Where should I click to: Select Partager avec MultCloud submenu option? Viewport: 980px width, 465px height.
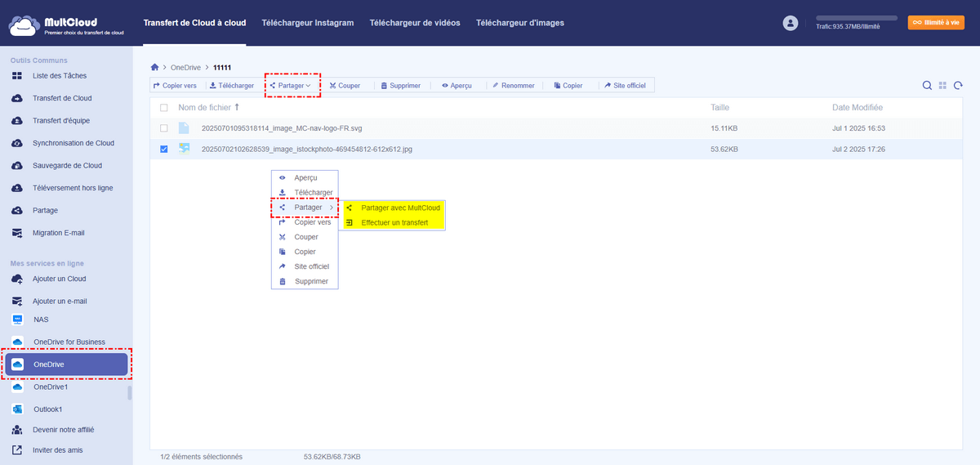[x=394, y=208]
